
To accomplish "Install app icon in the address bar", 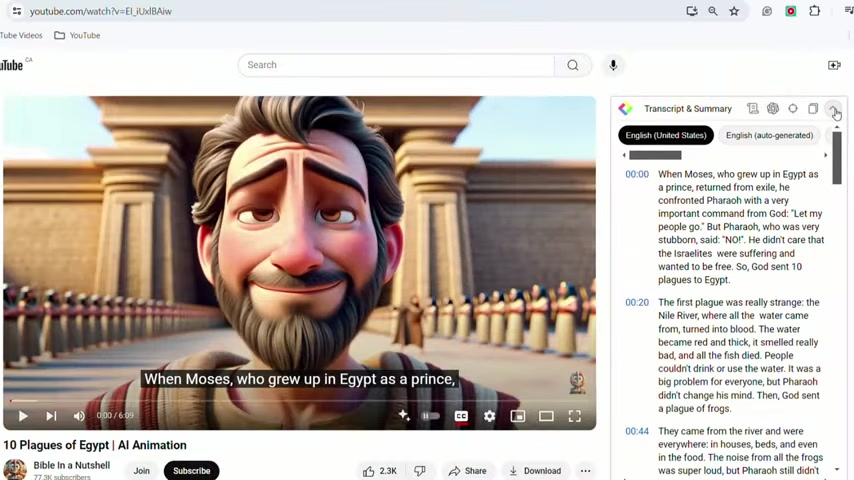I will point(692,11).
